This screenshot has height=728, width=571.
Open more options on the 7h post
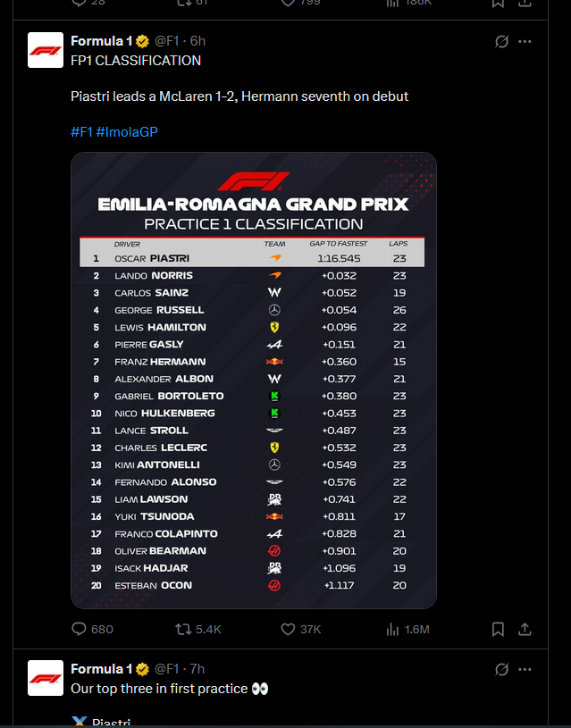click(x=525, y=669)
